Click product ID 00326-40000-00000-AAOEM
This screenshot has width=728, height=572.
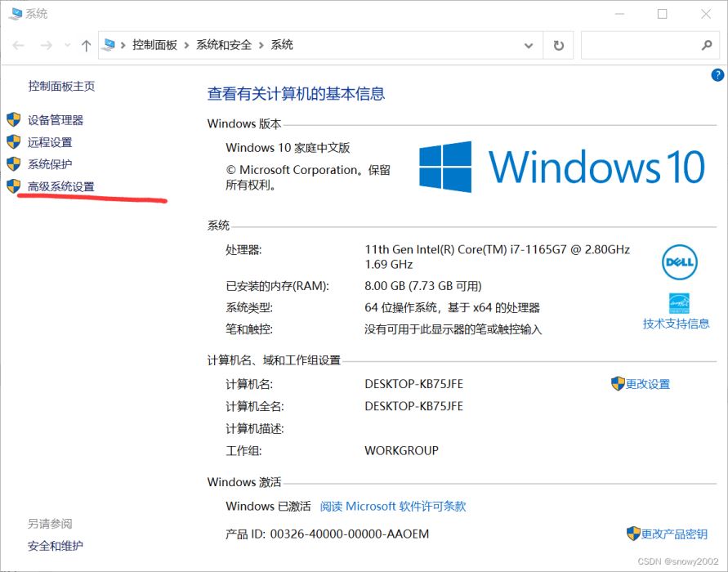[x=350, y=534]
